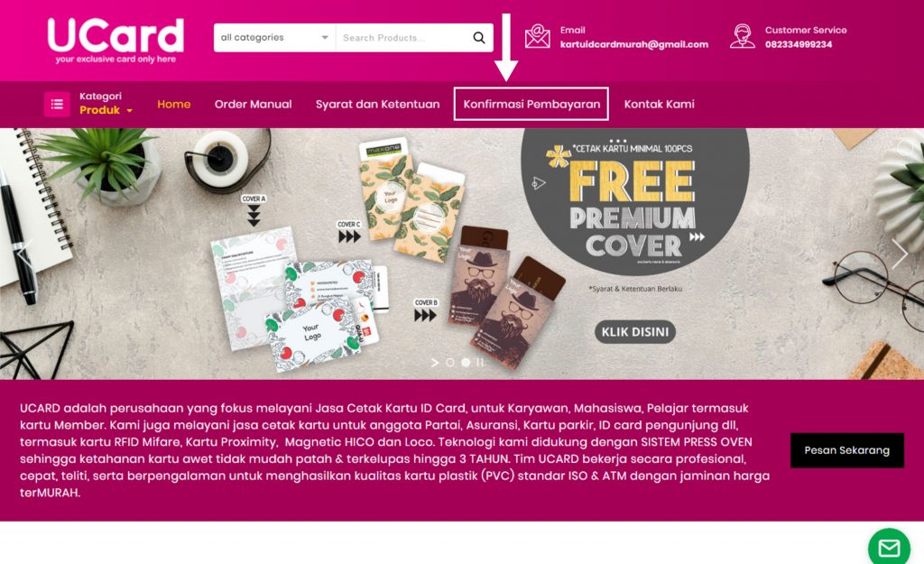The image size is (924, 564).
Task: Play the banner slideshow
Action: (x=435, y=363)
